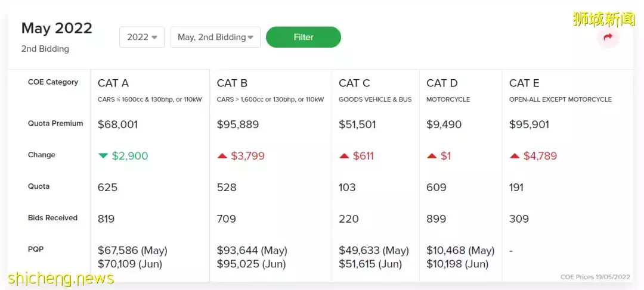Select the CAT D Motorcycle header
Screen dimensions: 644x290
click(x=442, y=83)
